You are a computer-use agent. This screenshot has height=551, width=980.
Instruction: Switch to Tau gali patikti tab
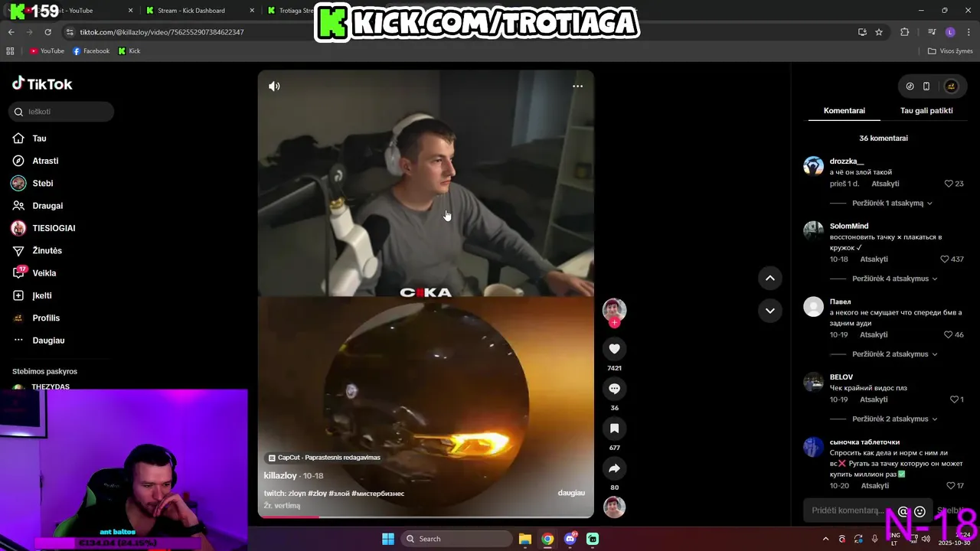pos(926,111)
